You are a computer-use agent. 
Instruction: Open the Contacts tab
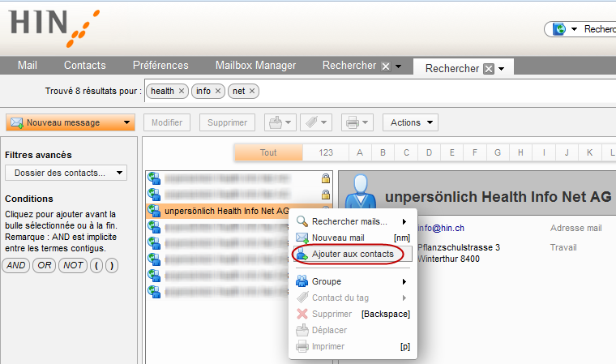click(x=85, y=65)
